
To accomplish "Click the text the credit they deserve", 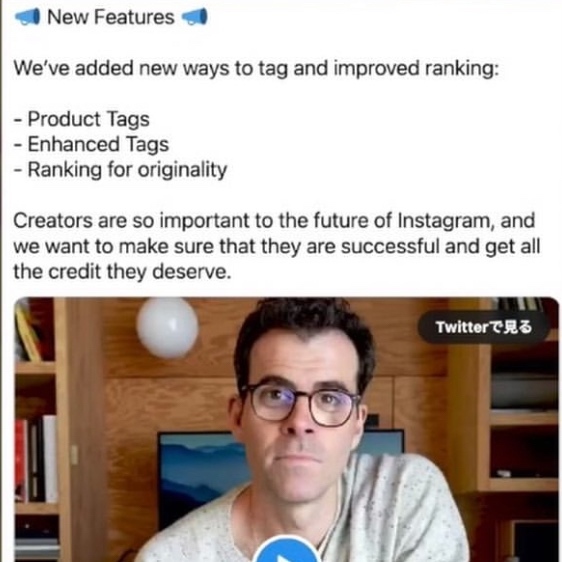I will tap(122, 272).
